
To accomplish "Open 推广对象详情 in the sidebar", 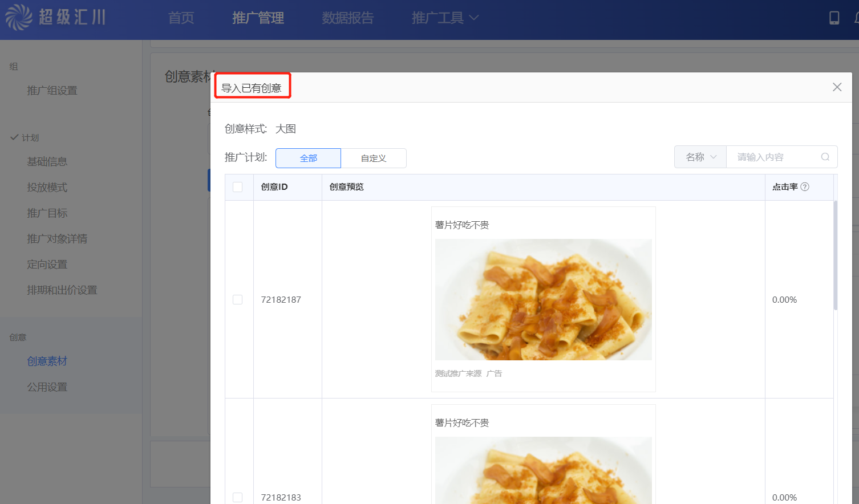I will [x=57, y=239].
